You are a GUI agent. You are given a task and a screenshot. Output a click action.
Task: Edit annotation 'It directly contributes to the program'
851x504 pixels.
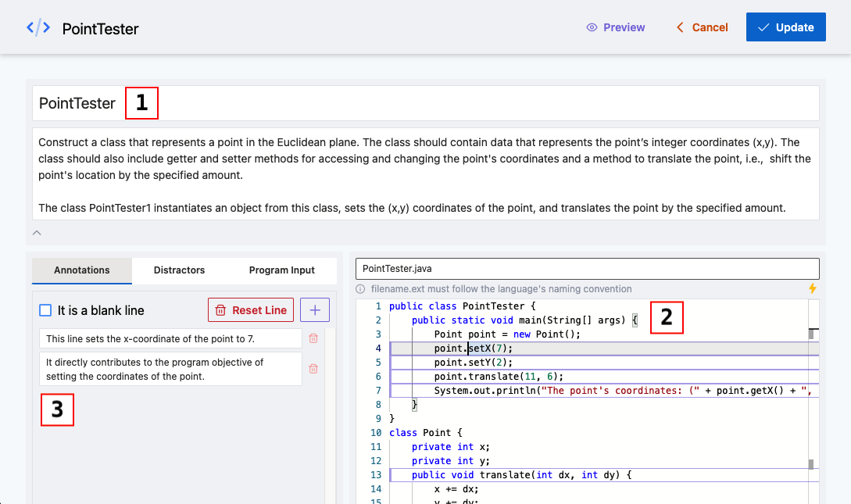pyautogui.click(x=170, y=369)
